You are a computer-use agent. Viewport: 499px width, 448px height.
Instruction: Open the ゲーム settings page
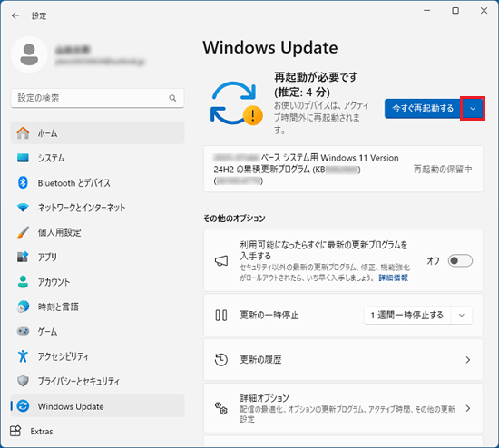coord(98,331)
